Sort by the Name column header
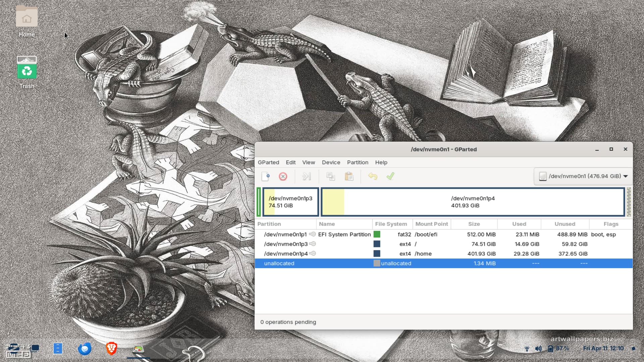Viewport: 644px width, 362px height. tap(344, 224)
